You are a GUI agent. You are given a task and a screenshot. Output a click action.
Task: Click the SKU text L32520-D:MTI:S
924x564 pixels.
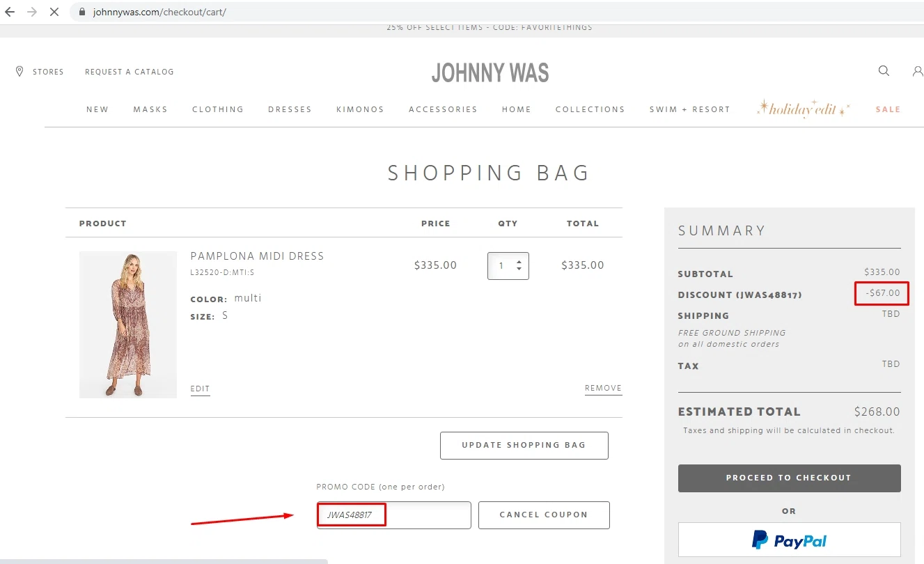pyautogui.click(x=222, y=273)
